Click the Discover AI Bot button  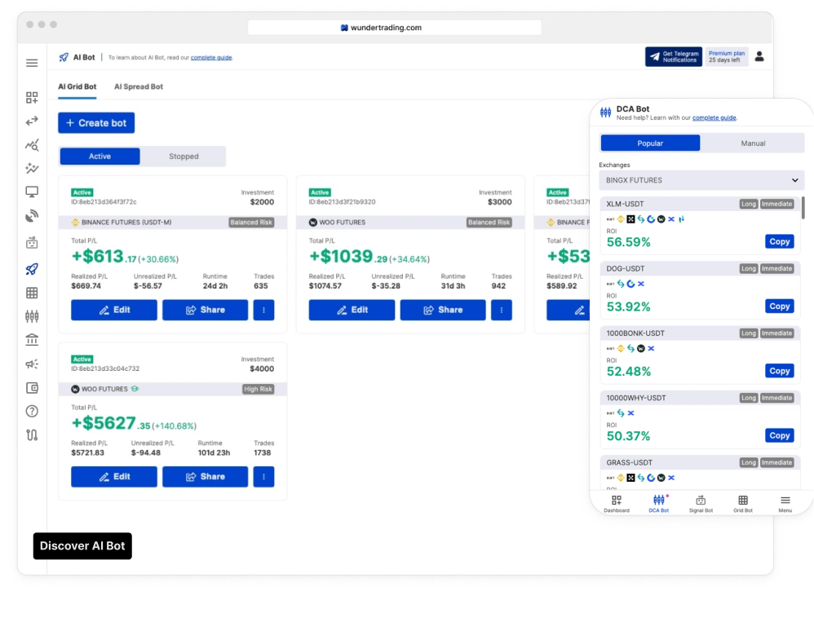[x=82, y=546]
